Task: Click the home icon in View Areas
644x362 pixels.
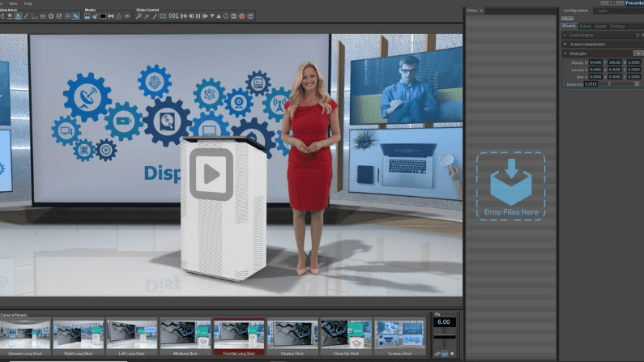Action: (10, 16)
